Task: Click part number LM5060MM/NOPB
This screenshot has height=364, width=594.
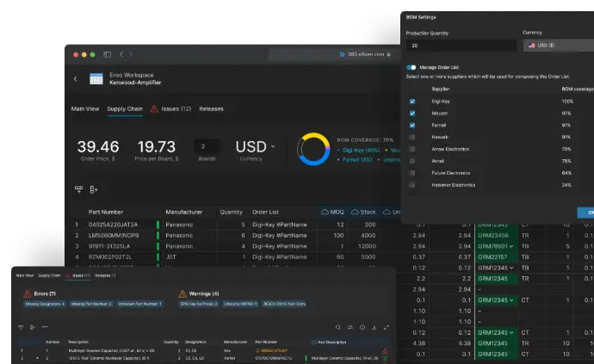Action: coord(114,236)
